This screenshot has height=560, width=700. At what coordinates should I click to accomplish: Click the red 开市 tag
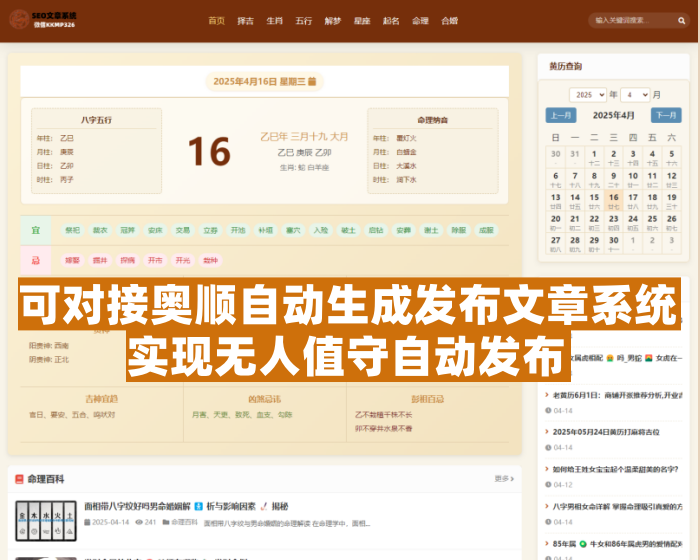pyautogui.click(x=155, y=260)
